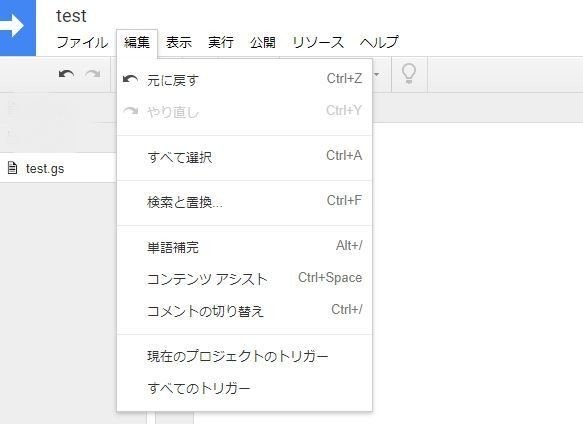This screenshot has height=424, width=583.
Task: Select コメントの切り替え menu entry
Action: point(244,311)
